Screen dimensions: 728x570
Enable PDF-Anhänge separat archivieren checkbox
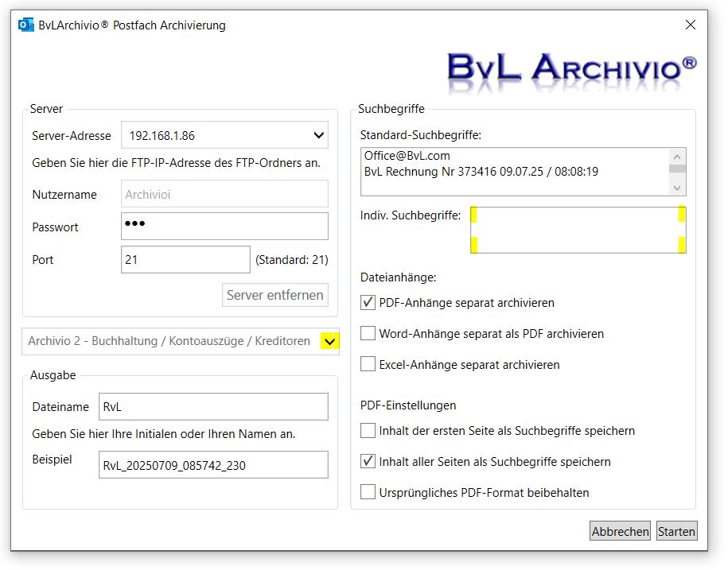pos(368,303)
